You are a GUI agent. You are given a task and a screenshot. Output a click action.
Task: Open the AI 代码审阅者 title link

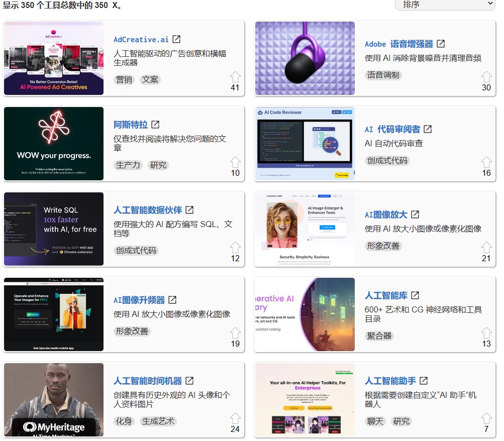pos(392,130)
